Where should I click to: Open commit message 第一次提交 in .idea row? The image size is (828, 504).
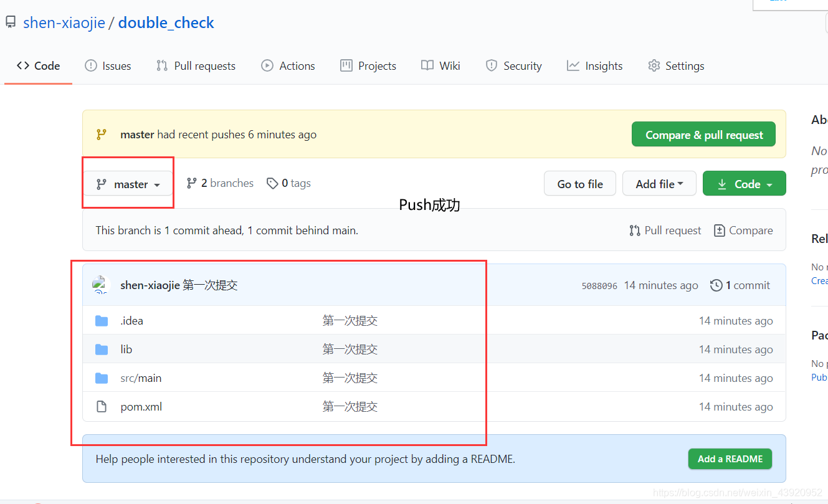(350, 321)
